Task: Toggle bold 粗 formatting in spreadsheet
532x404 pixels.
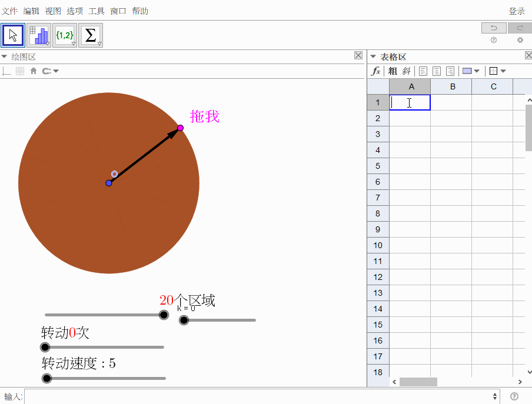Action: click(393, 71)
